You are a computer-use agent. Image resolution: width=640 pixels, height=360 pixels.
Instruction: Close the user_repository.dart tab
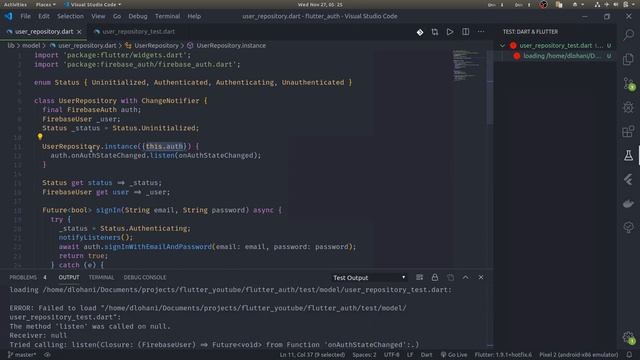79,32
